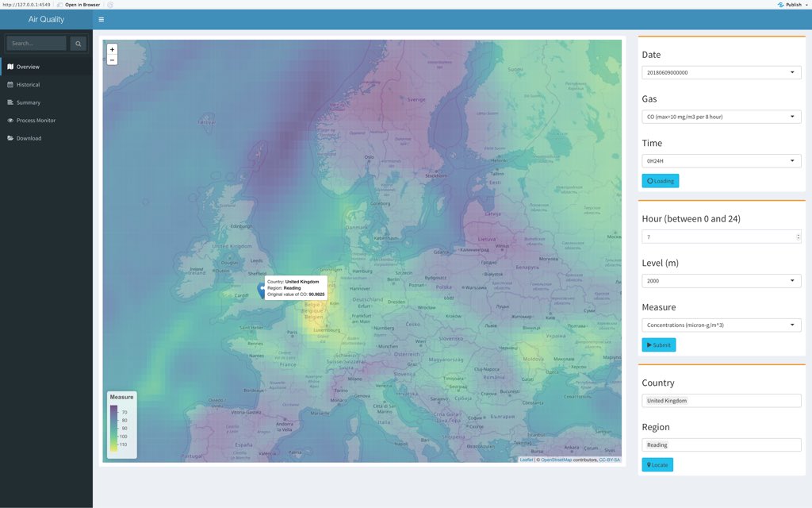Open the Download section

(47, 138)
